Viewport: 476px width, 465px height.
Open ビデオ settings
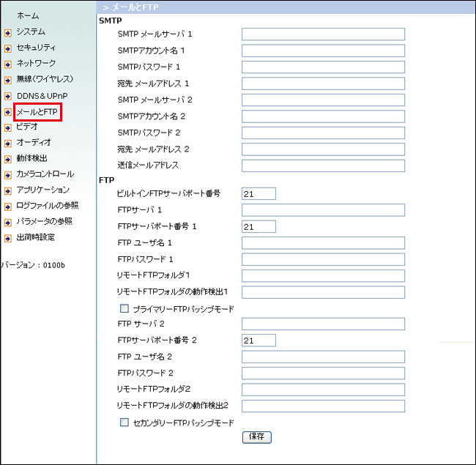[27, 126]
